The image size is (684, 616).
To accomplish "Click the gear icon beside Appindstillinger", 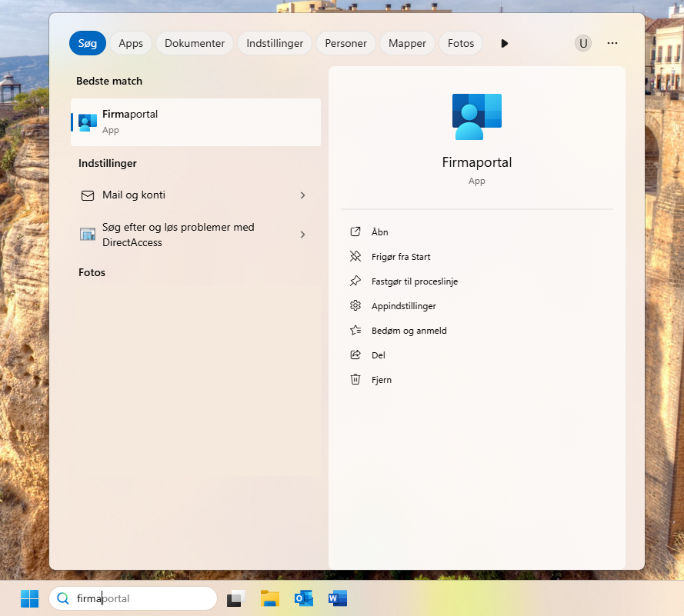I will (x=355, y=305).
